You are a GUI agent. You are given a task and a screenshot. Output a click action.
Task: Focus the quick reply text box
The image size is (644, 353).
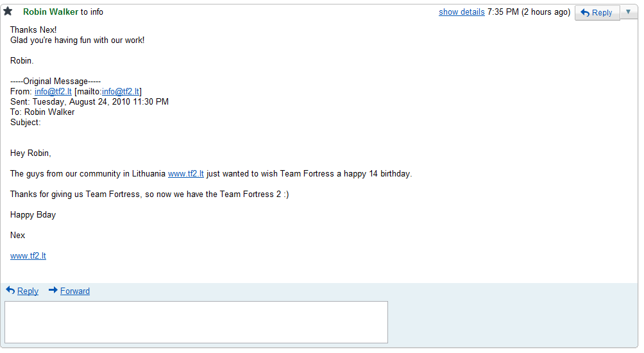tap(196, 322)
